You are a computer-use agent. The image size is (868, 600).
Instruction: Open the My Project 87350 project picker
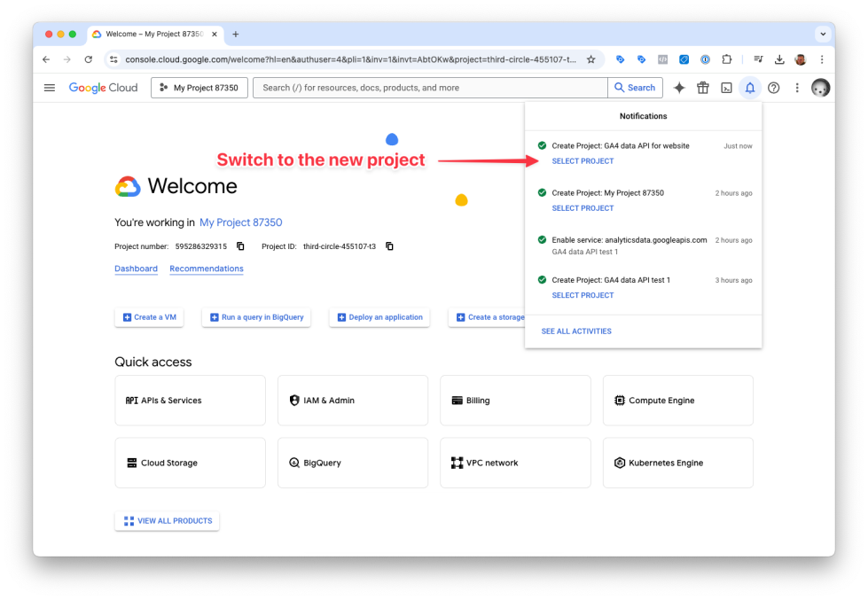point(199,88)
